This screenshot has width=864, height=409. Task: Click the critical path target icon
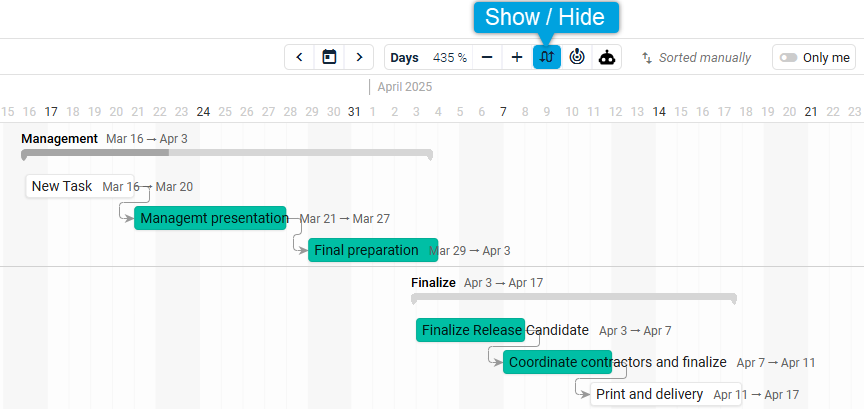pyautogui.click(x=577, y=57)
